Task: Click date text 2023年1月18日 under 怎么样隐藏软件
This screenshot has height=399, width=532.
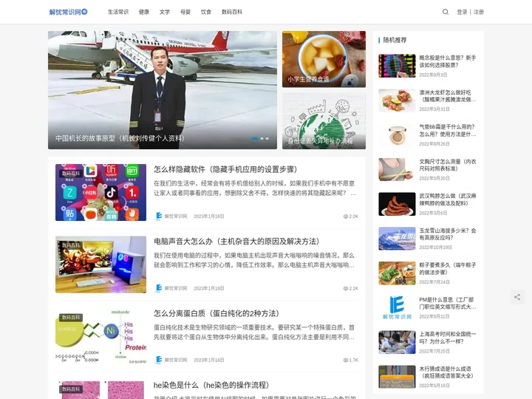Action: [x=208, y=216]
